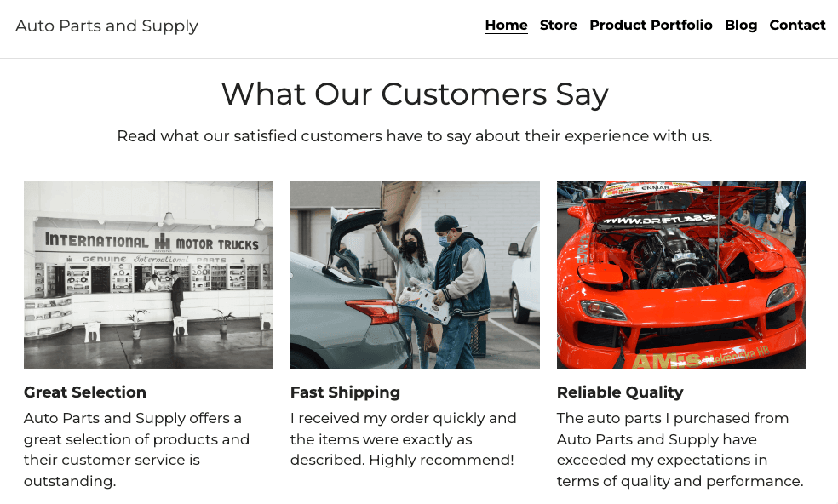Select the Reliable Quality heading

point(620,392)
